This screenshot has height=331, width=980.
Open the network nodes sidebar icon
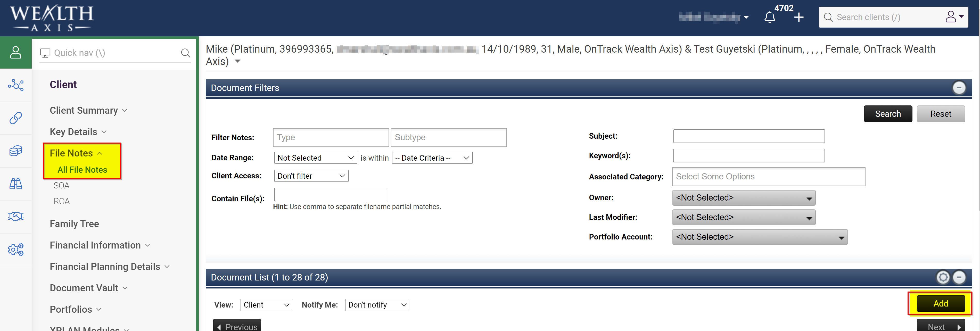pos(15,85)
